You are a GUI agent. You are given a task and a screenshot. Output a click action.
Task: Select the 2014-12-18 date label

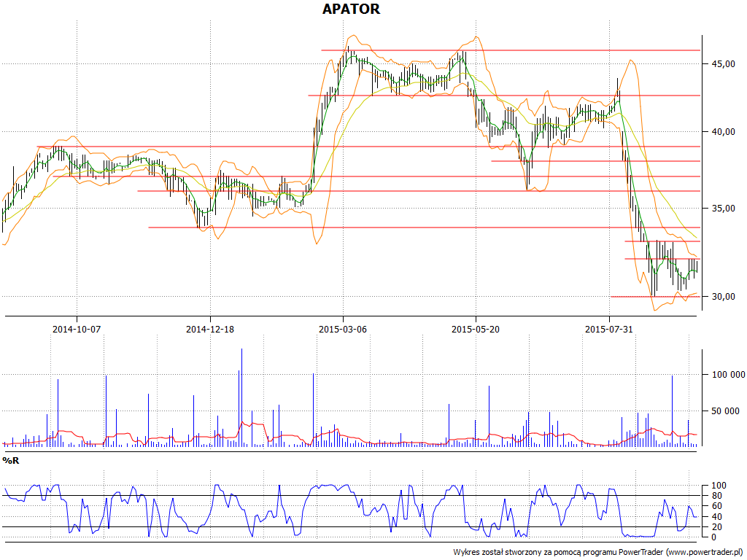coord(210,329)
